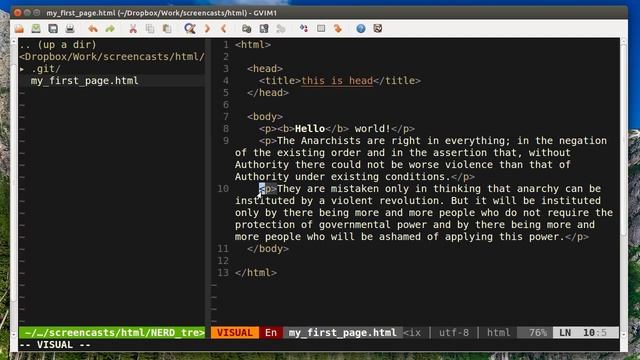Click the Find Next arrow icon
The image size is (640, 360).
(x=207, y=29)
